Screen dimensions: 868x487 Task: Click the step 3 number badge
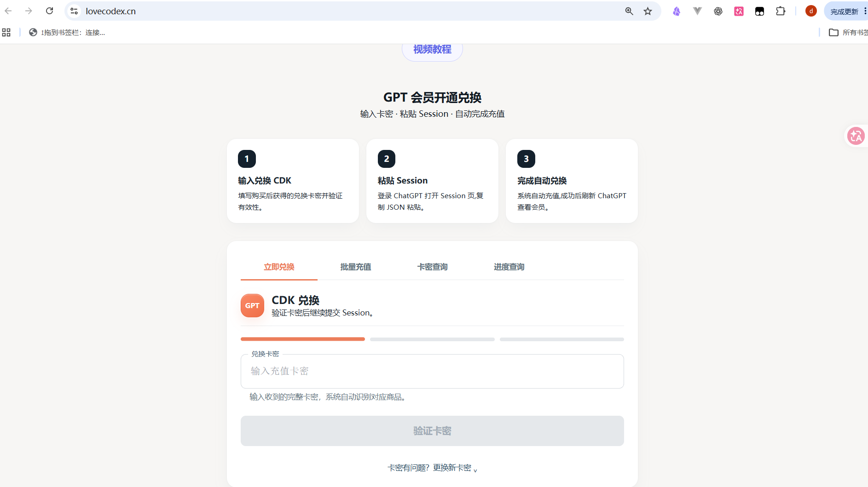pos(526,159)
